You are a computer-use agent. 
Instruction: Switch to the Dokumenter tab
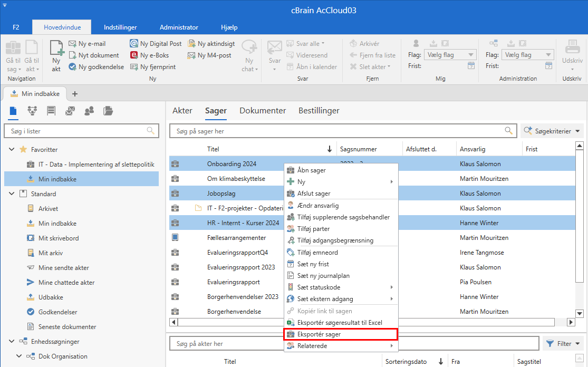click(263, 111)
